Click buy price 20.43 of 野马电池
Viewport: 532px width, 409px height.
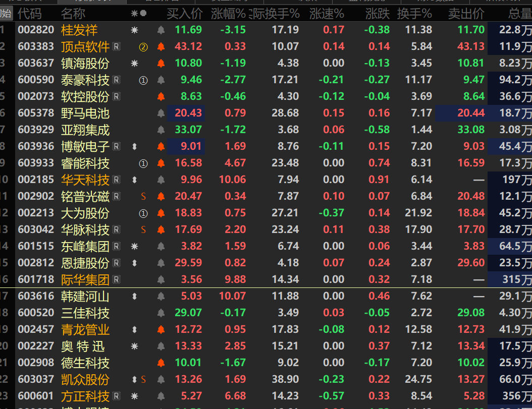pyautogui.click(x=188, y=113)
